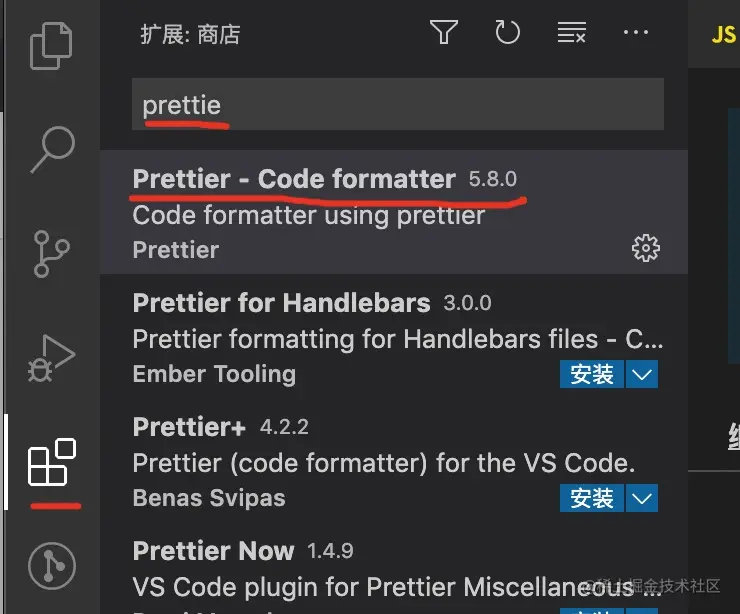Switch to the JS editor tab
The width and height of the screenshot is (740, 614).
coord(723,34)
